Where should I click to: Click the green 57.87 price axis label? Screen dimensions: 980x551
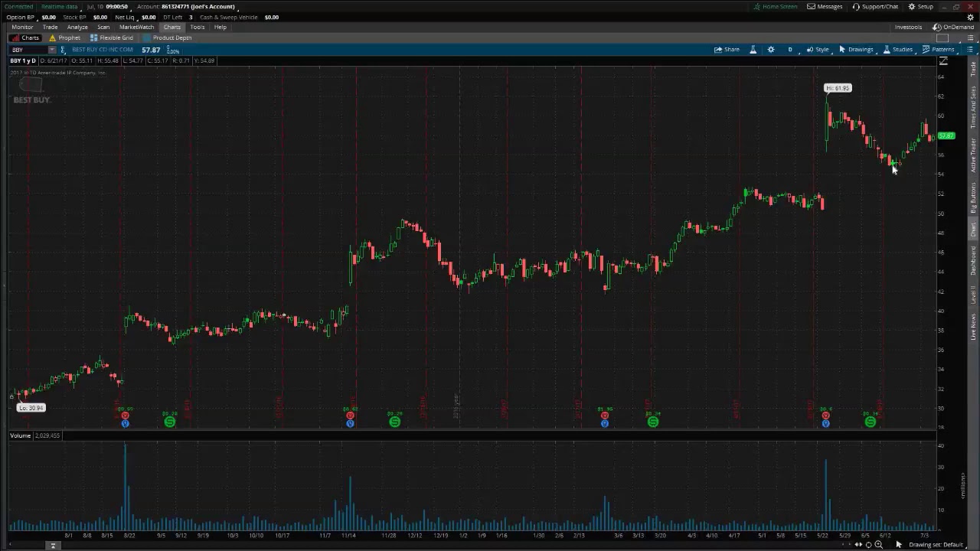click(946, 136)
